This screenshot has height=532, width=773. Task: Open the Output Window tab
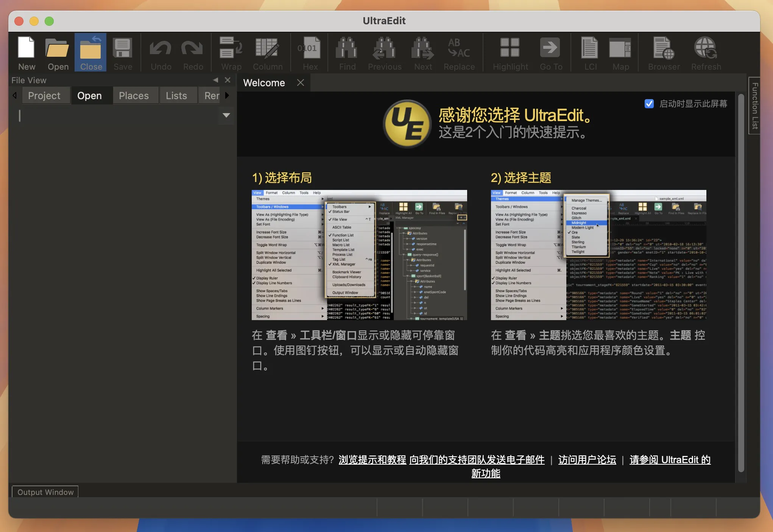[x=45, y=492]
